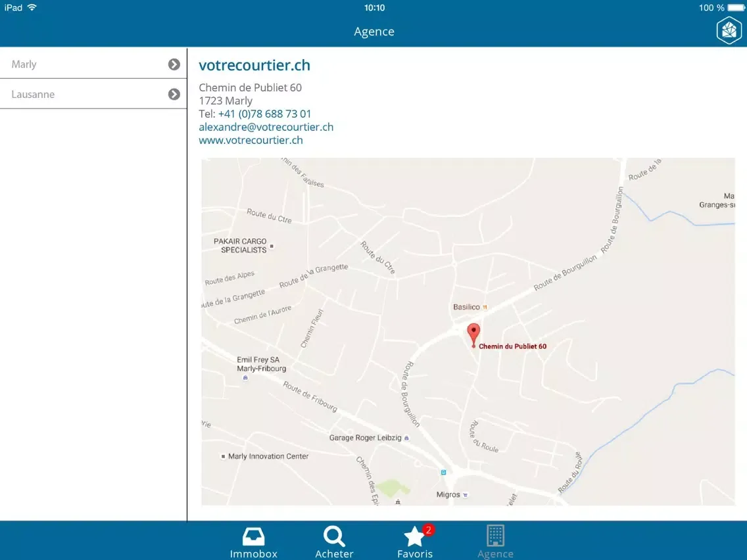This screenshot has width=747, height=560.
Task: Switch to the Acheter search tab
Action: click(x=334, y=542)
